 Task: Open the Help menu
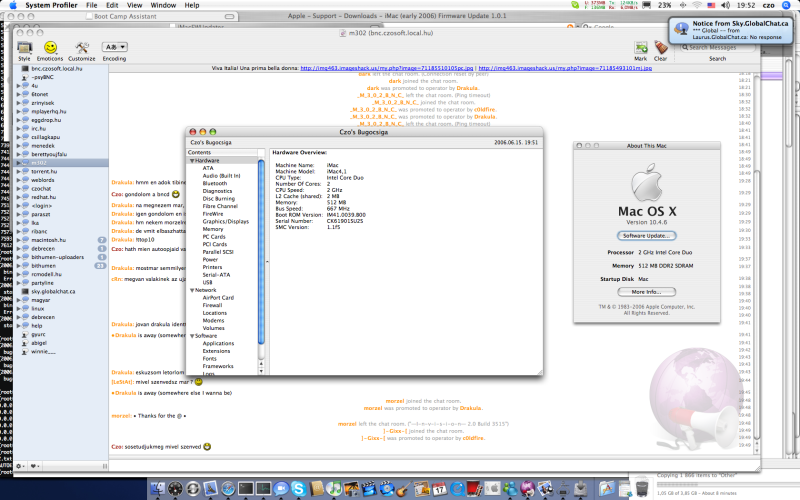pos(192,5)
